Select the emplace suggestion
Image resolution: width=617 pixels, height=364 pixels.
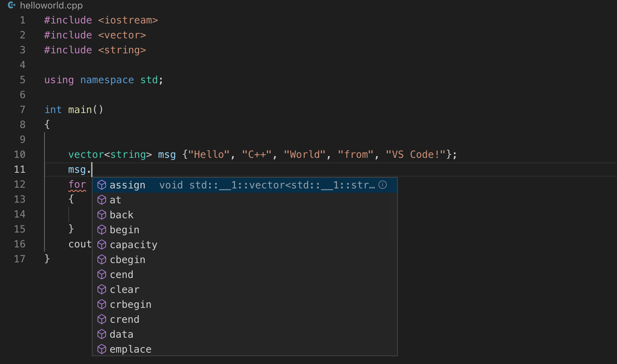pos(245,349)
